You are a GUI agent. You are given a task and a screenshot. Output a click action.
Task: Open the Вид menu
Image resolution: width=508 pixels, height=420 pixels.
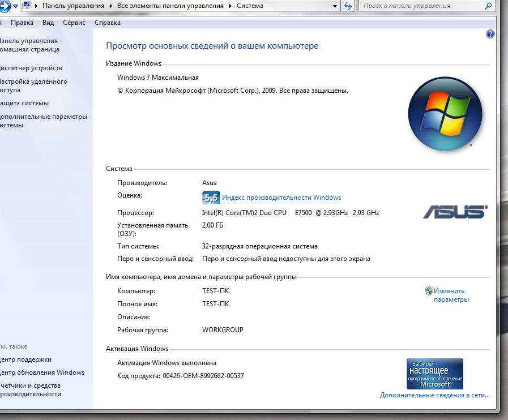pos(48,23)
